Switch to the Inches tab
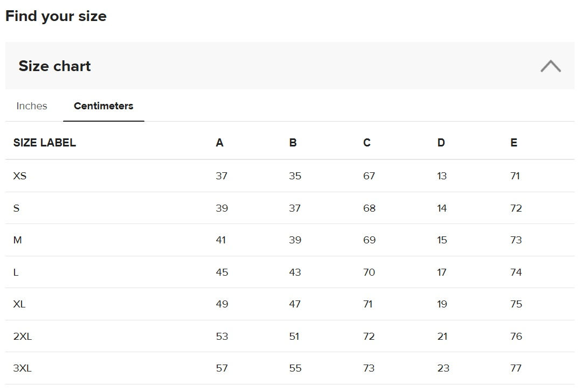 pos(32,106)
